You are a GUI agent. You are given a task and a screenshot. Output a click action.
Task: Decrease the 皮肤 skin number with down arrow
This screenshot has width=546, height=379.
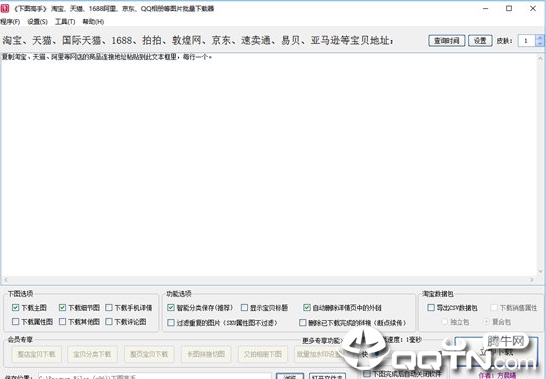coord(539,44)
